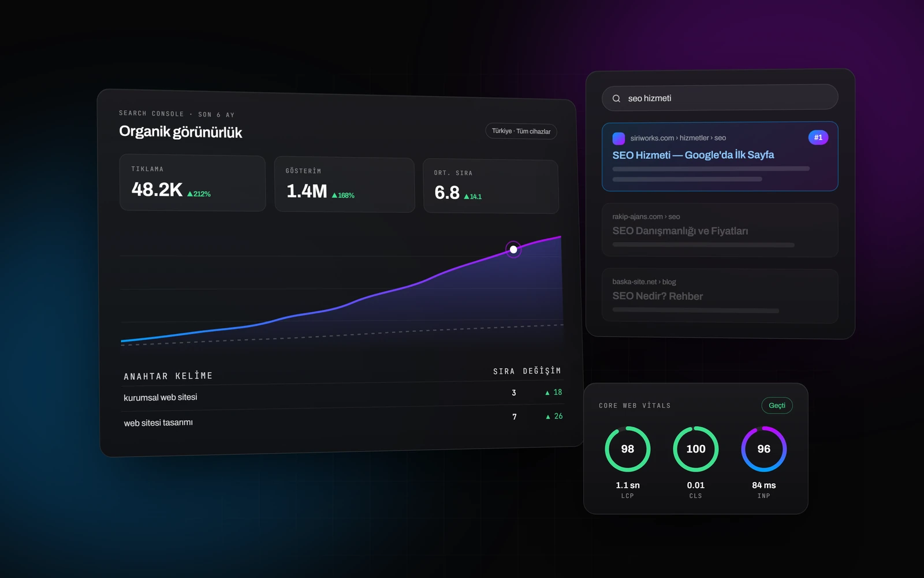Select the Ort. Sıra 6.8 card

click(491, 187)
